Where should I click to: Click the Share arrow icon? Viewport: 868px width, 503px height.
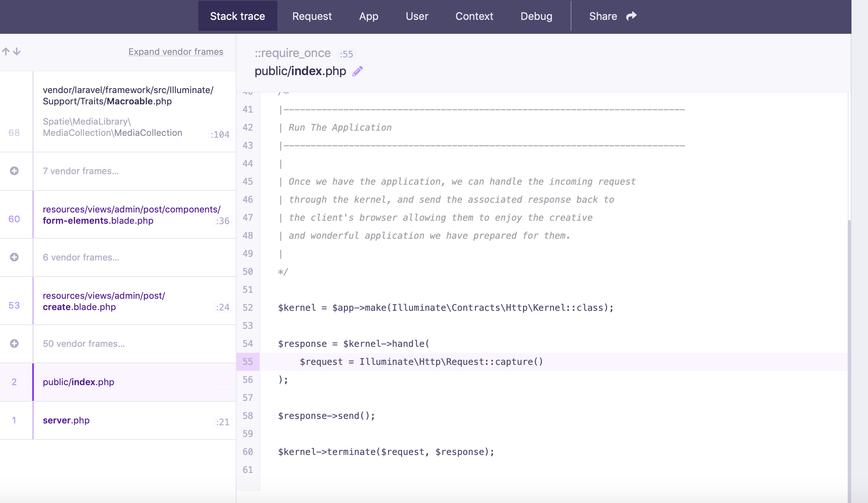[631, 16]
